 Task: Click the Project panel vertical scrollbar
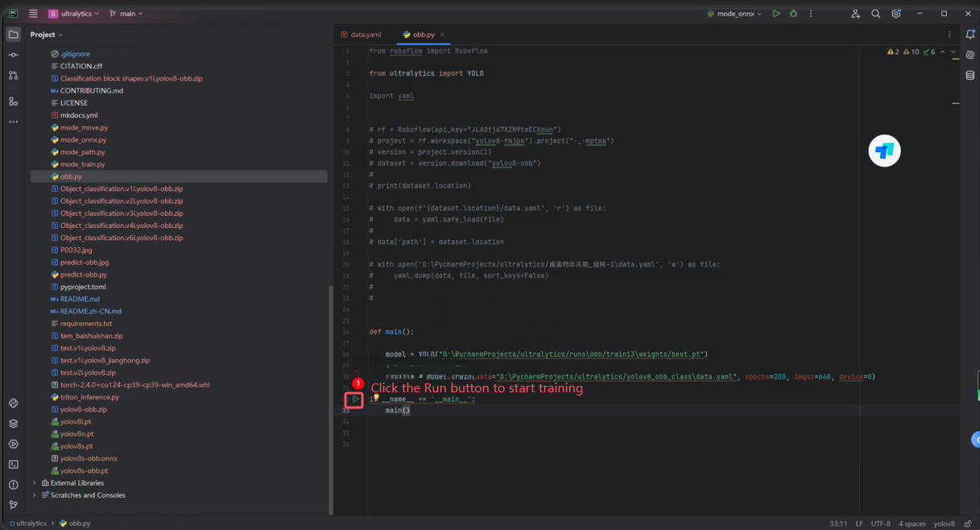pos(330,400)
